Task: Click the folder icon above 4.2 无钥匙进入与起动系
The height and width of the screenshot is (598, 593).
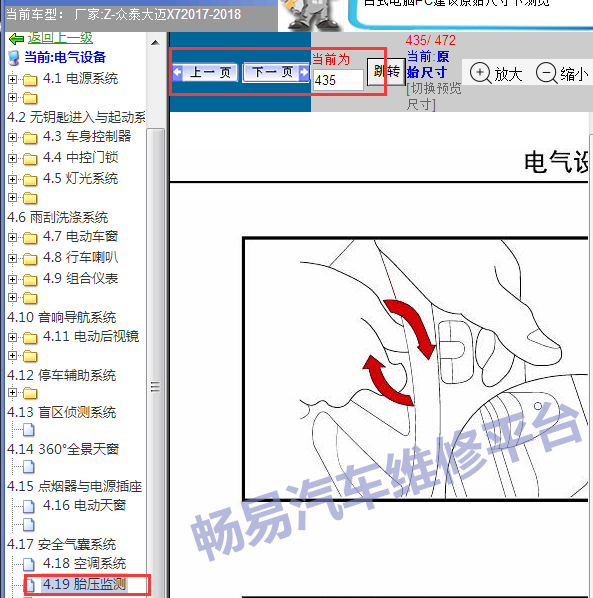Action: 30,98
